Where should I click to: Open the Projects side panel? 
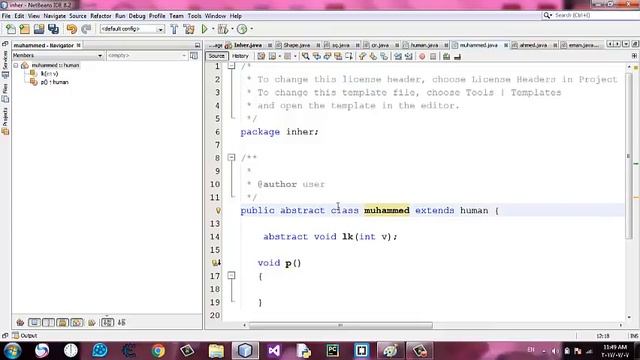(x=5, y=121)
